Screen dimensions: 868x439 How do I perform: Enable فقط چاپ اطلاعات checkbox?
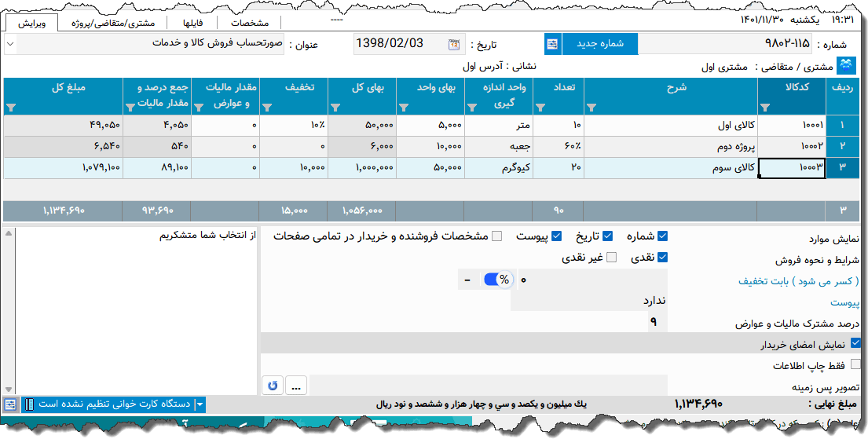(x=855, y=365)
